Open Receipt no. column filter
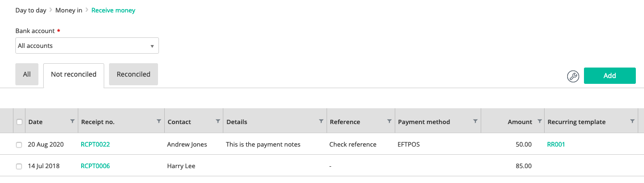644x183 pixels. (x=159, y=122)
